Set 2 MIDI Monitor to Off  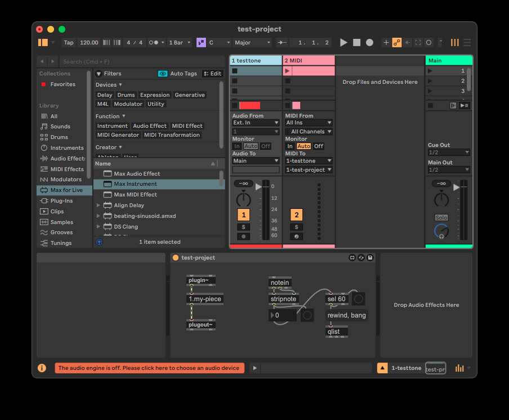pyautogui.click(x=319, y=146)
